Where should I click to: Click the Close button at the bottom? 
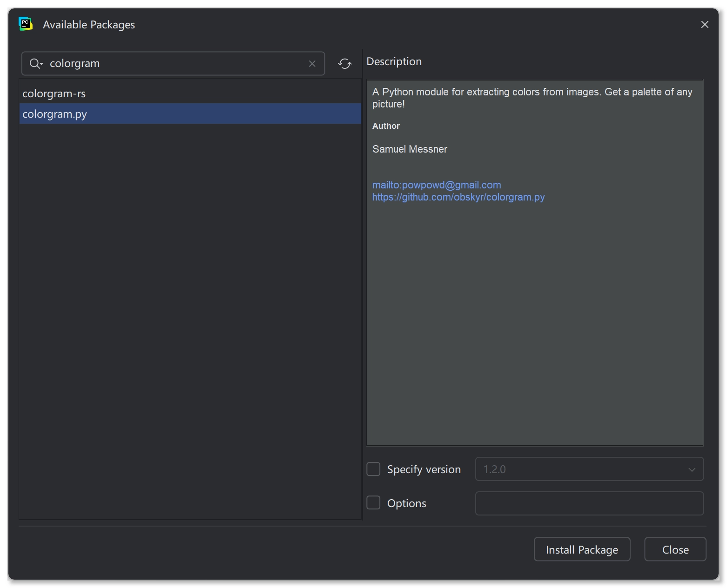click(675, 549)
